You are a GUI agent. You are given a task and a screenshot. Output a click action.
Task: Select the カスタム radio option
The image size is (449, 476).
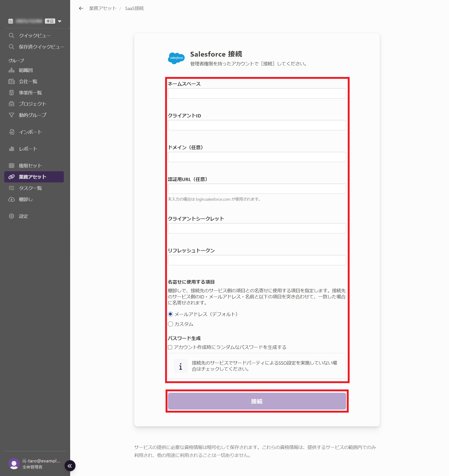click(170, 324)
